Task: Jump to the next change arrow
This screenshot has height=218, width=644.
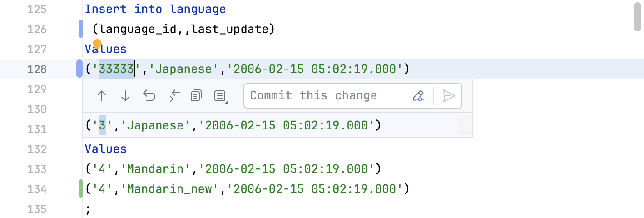Action: point(125,96)
